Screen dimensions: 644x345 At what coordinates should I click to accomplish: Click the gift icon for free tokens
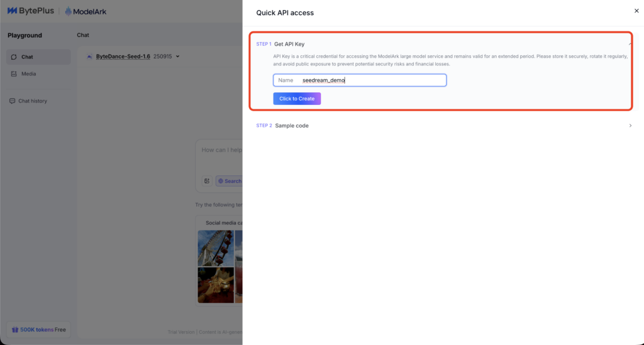(x=14, y=330)
